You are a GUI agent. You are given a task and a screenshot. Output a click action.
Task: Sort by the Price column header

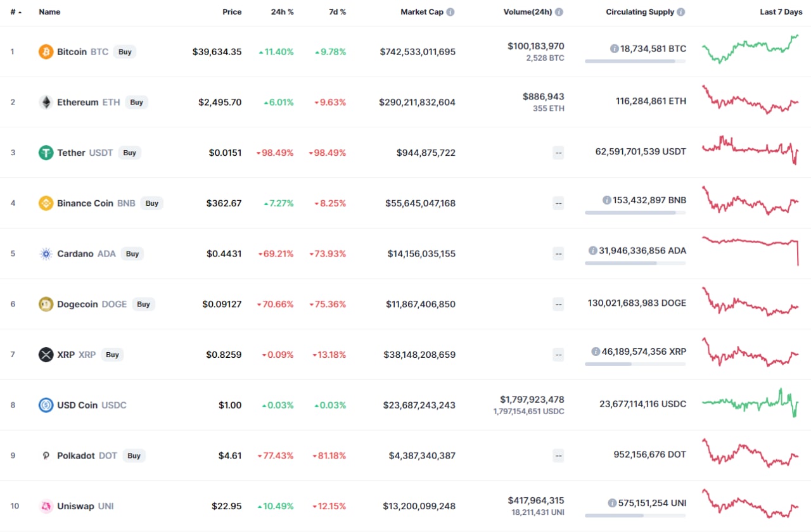[232, 12]
